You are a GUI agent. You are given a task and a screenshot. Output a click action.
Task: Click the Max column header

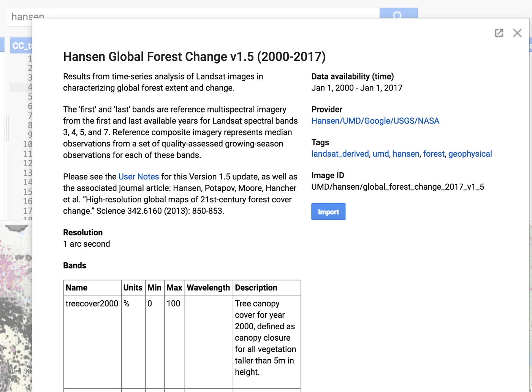tap(174, 288)
